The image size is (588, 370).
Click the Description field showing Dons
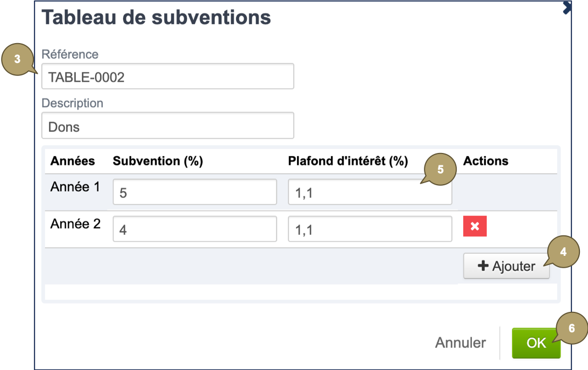167,125
